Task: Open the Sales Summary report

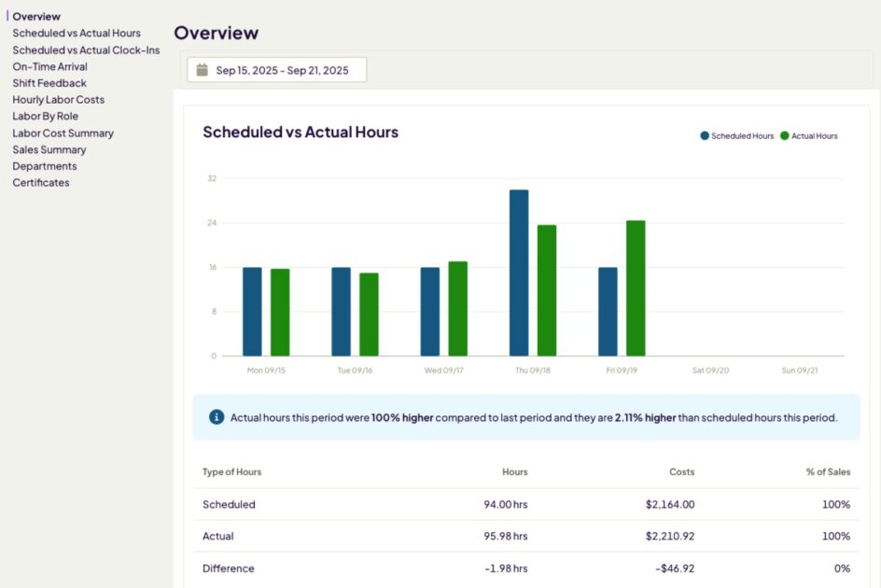Action: point(49,149)
